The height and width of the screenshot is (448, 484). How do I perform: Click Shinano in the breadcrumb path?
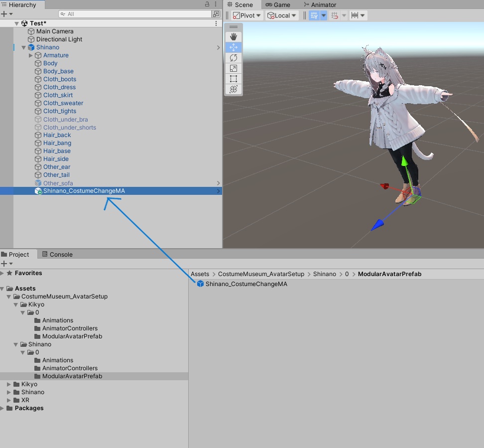point(325,274)
